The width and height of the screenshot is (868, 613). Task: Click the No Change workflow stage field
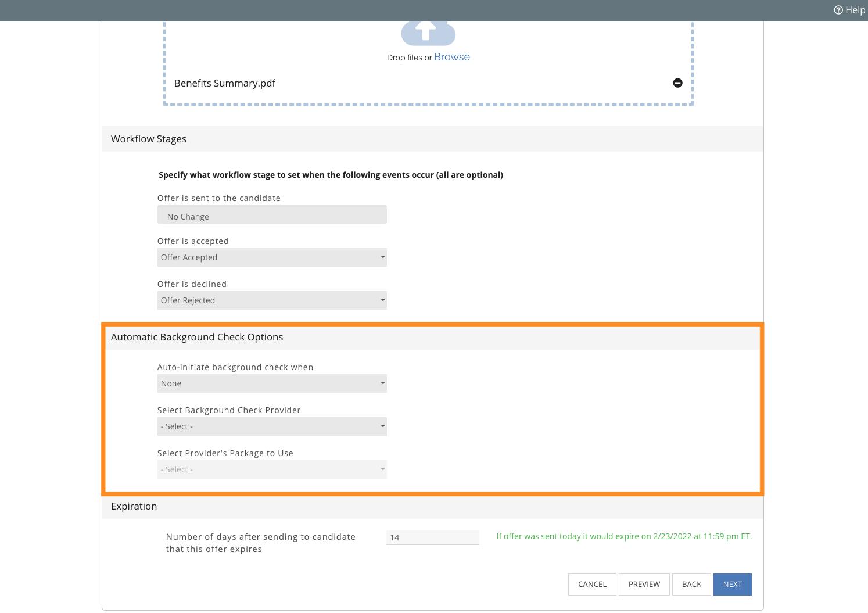pos(272,216)
